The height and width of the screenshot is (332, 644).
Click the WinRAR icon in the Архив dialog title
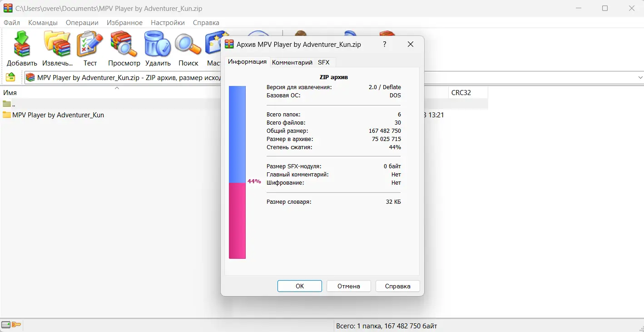(x=230, y=44)
